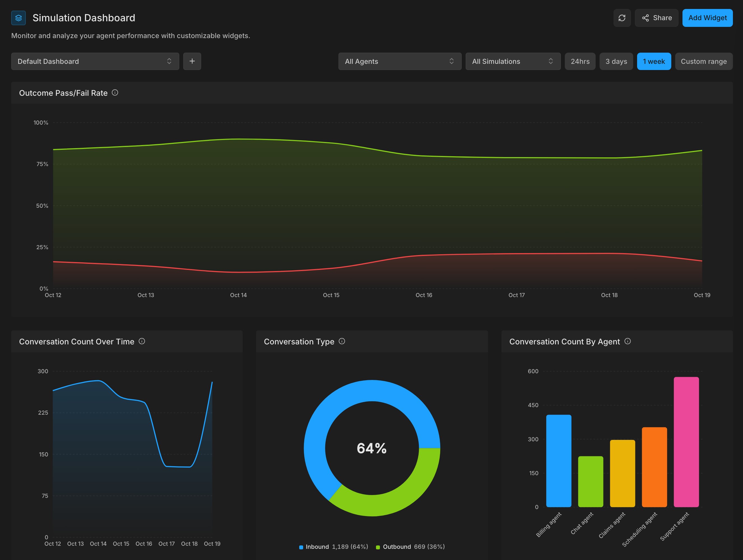Viewport: 743px width, 560px height.
Task: Click the Add Widget button
Action: (x=707, y=18)
